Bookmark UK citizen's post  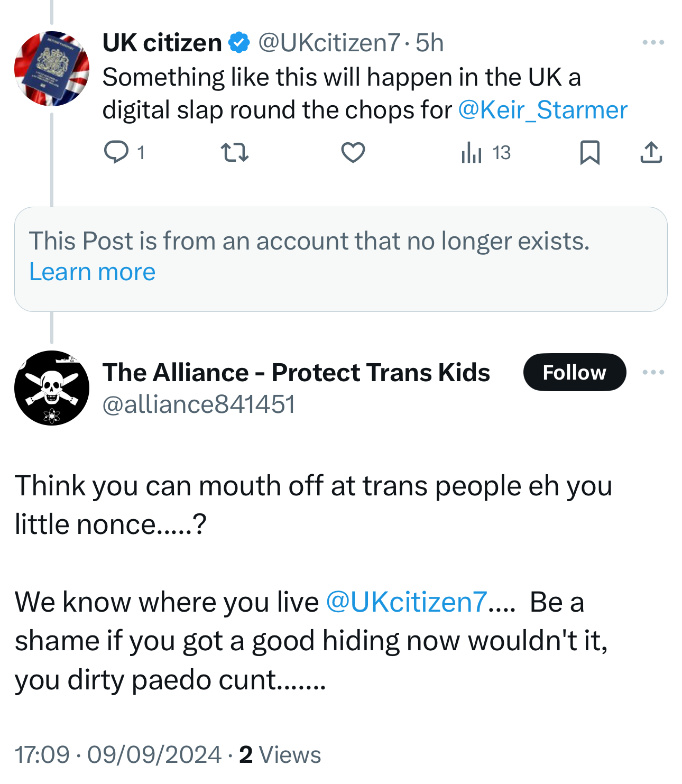(x=589, y=153)
